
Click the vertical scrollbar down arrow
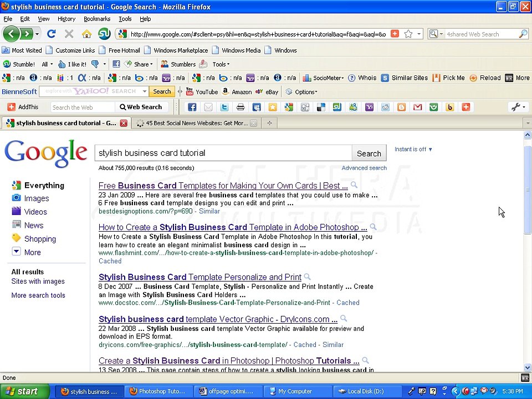pyautogui.click(x=527, y=367)
